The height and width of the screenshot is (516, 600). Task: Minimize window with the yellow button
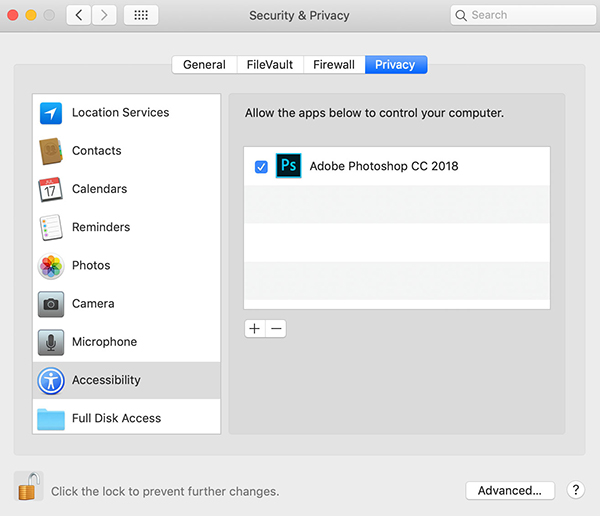click(x=31, y=15)
